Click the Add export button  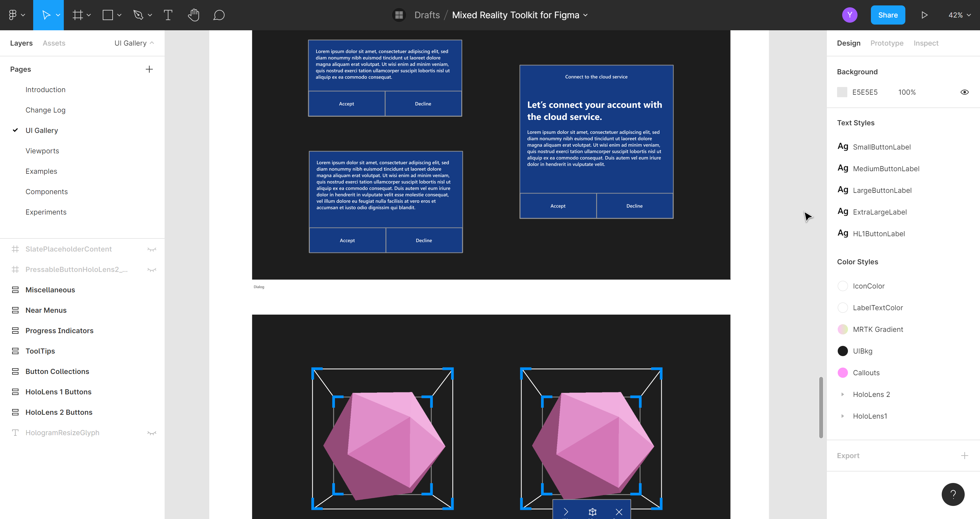pos(965,456)
